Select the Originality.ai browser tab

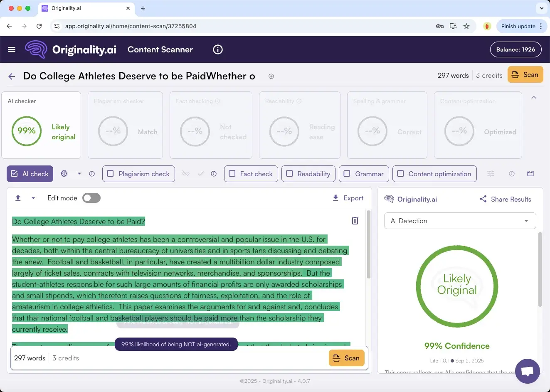[86, 8]
